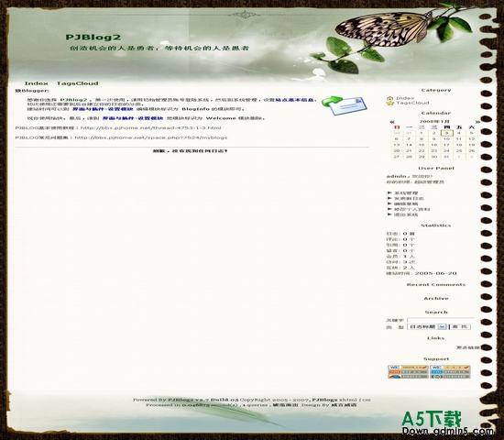Open 修改个人资料 in User Panel
This screenshot has width=504, height=440.
point(411,209)
